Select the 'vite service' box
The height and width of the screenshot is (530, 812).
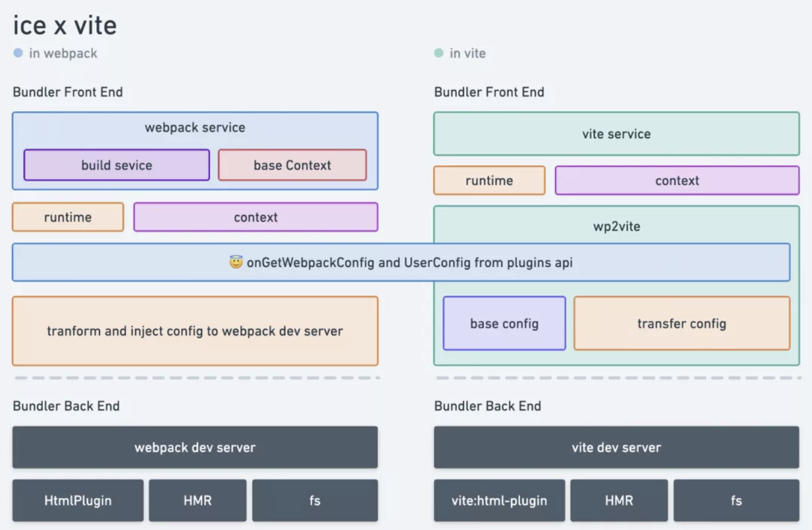point(617,133)
